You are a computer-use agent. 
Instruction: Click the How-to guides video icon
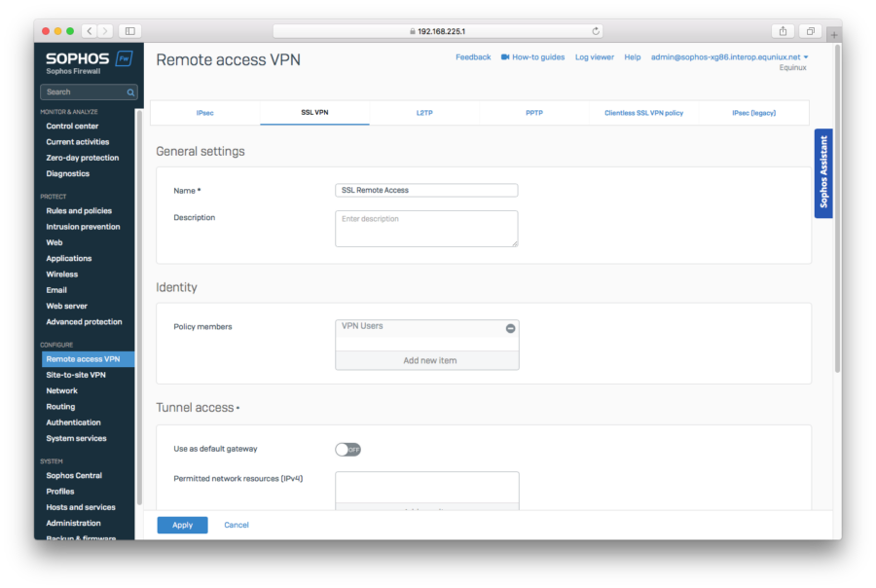coord(505,57)
